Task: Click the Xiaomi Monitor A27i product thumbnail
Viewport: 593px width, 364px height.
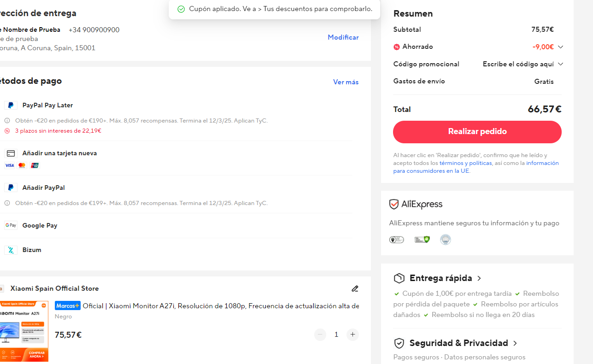Action: 23,331
